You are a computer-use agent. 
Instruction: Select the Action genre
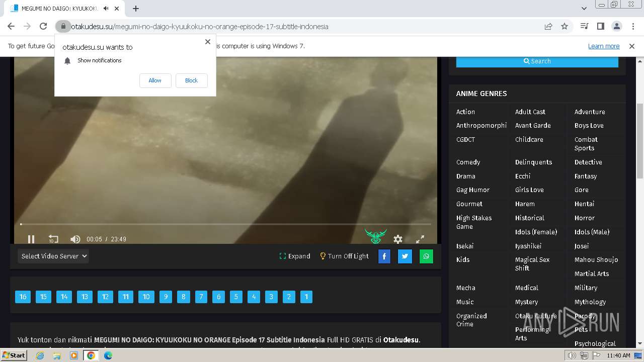tap(465, 112)
